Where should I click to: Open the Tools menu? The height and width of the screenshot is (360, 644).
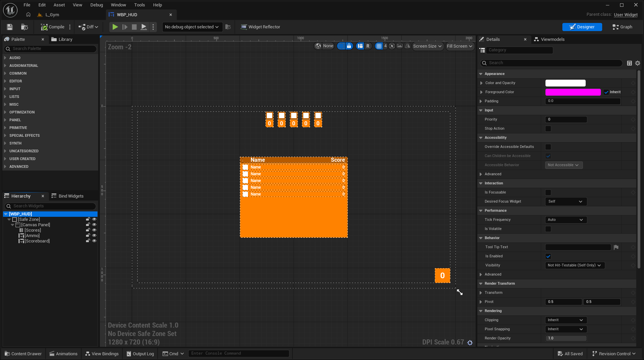(x=139, y=5)
